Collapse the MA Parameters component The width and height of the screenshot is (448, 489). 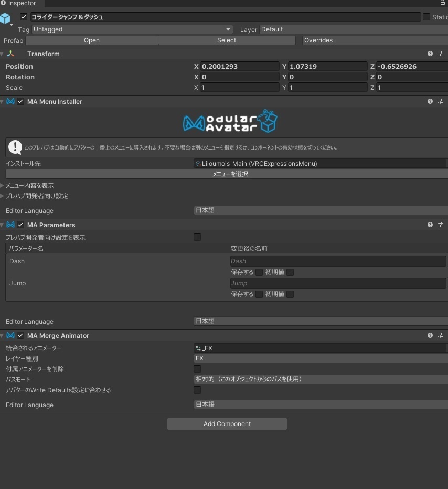tap(2, 225)
